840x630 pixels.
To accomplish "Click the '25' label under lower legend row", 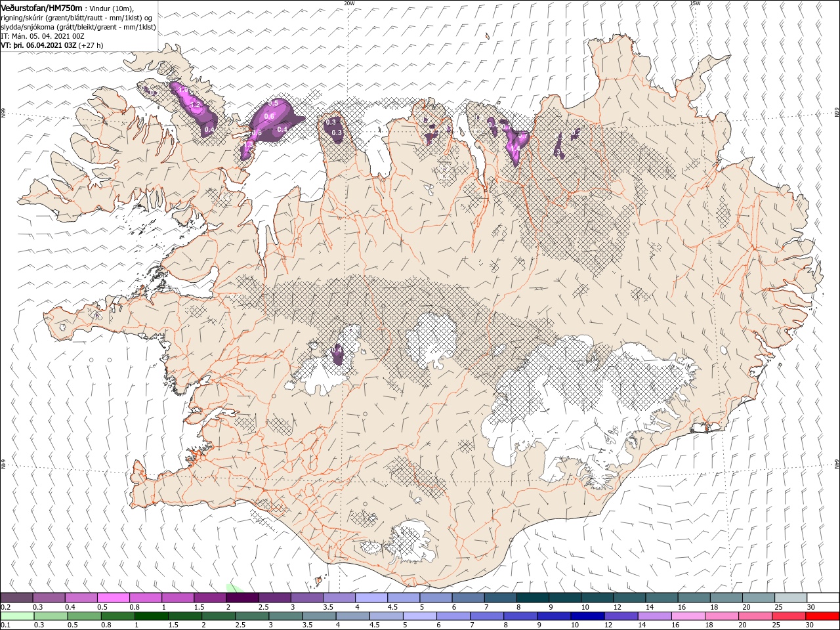I will click(776, 625).
